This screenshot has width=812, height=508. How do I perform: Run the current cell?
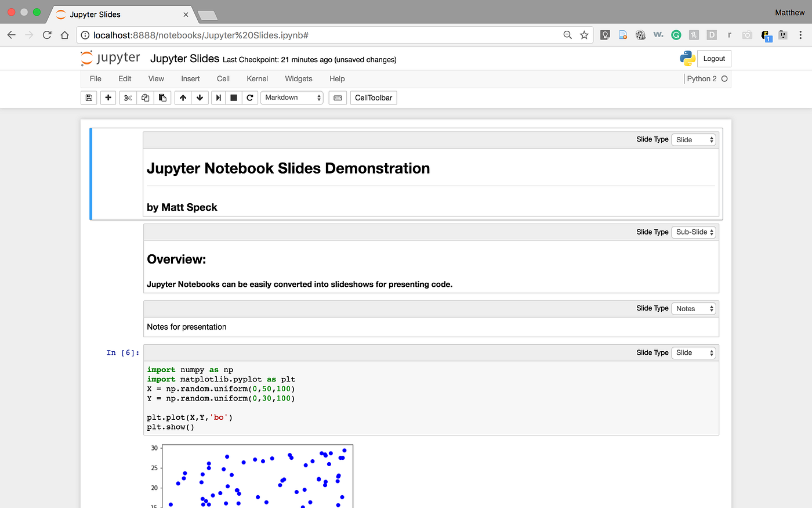click(218, 98)
